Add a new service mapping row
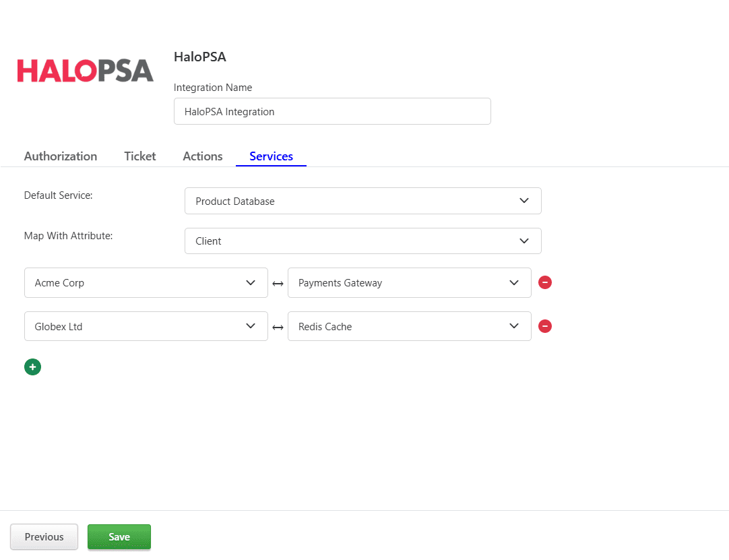The width and height of the screenshot is (729, 560). 32,367
